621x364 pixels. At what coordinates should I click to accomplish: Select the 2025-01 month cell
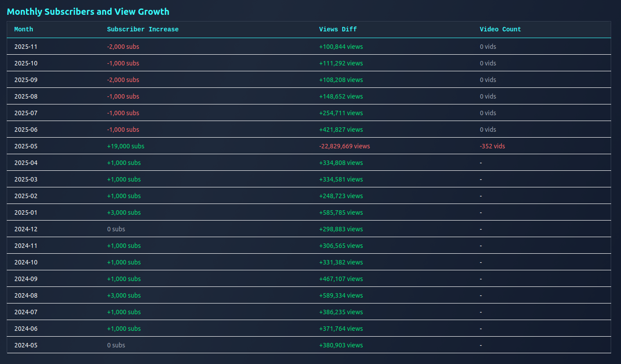click(x=26, y=212)
